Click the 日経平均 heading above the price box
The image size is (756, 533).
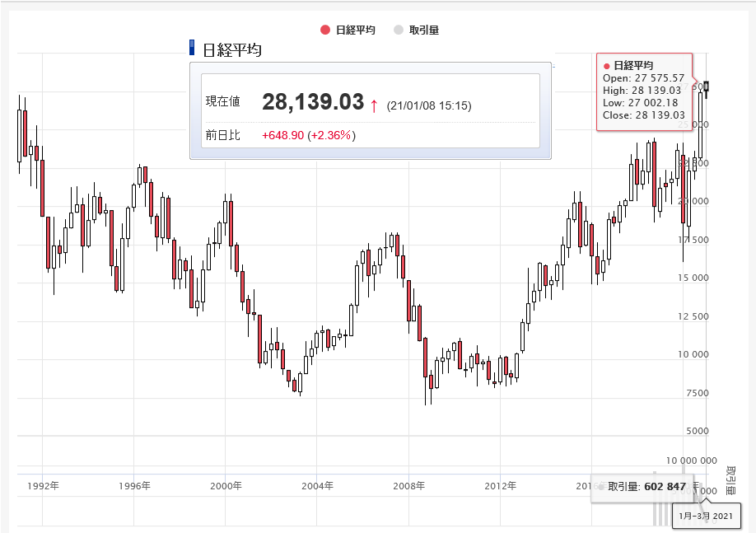coord(232,50)
